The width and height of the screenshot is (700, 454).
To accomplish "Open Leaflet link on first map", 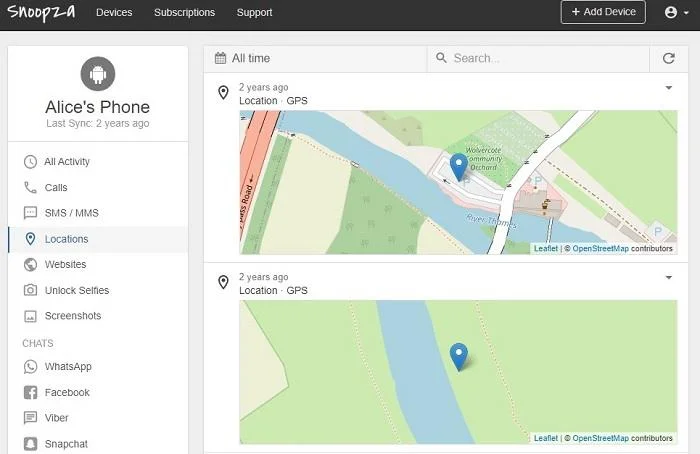I will click(x=546, y=249).
